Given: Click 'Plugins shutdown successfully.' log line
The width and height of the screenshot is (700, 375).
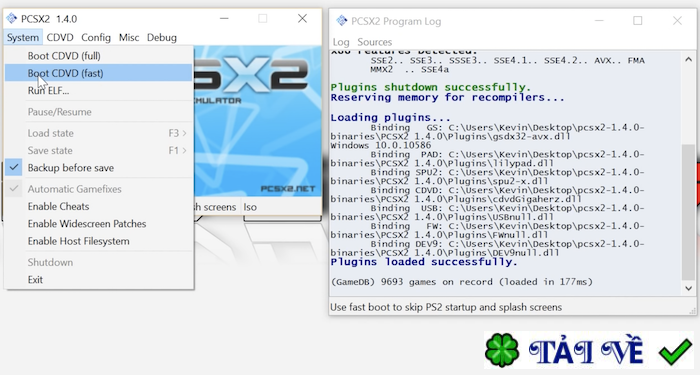Looking at the screenshot, I should tap(431, 87).
